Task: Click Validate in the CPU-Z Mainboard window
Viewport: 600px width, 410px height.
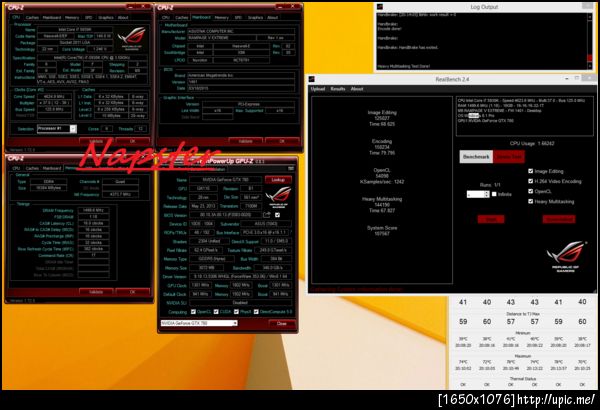Action: [x=245, y=141]
